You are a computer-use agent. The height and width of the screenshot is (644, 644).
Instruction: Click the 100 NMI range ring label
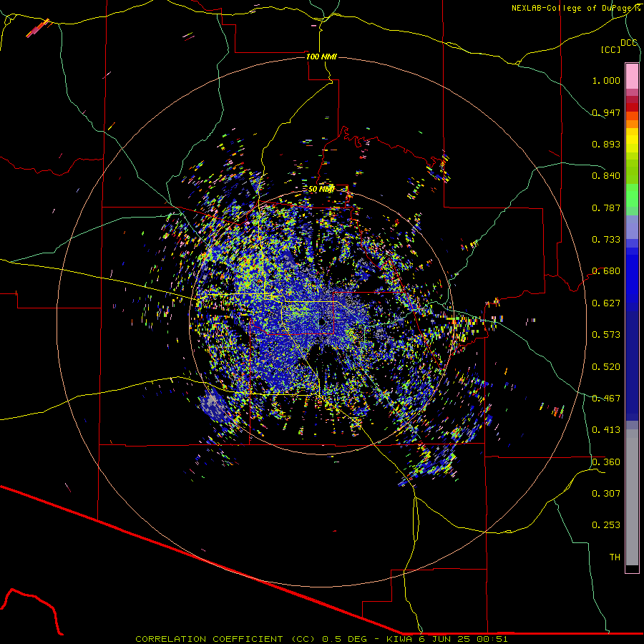(x=321, y=57)
